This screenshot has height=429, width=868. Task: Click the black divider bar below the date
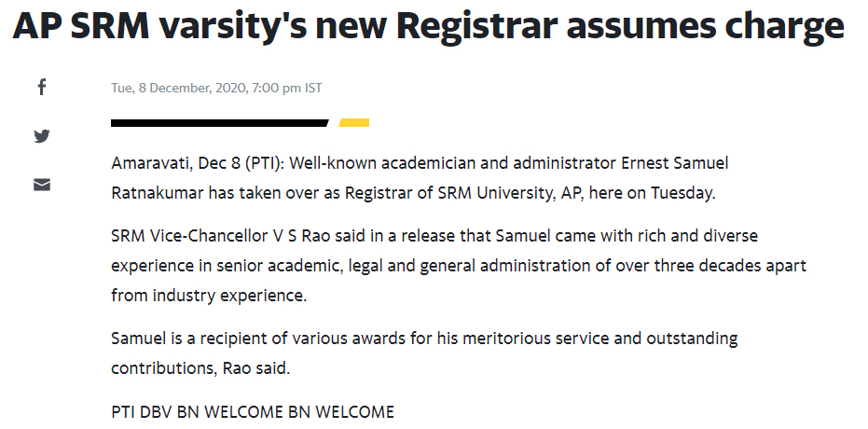(218, 122)
